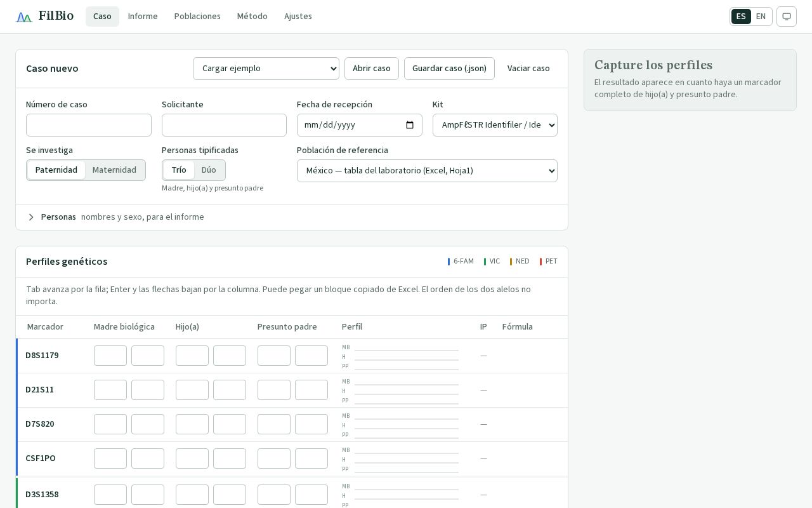Click the CSF1PO marker name
The height and width of the screenshot is (508, 812).
[x=41, y=458]
